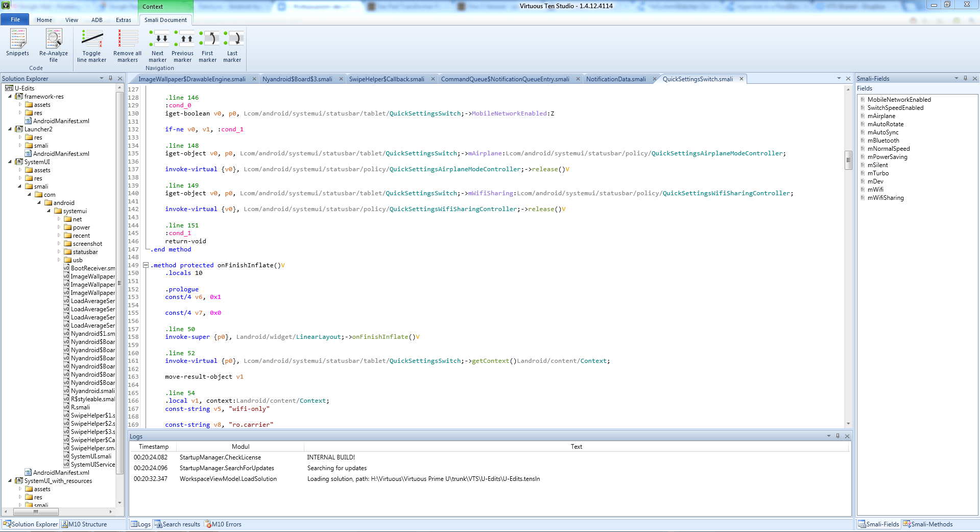Screen dimensions: 980x532
Task: Open the document tab list dropdown
Action: pyautogui.click(x=839, y=78)
